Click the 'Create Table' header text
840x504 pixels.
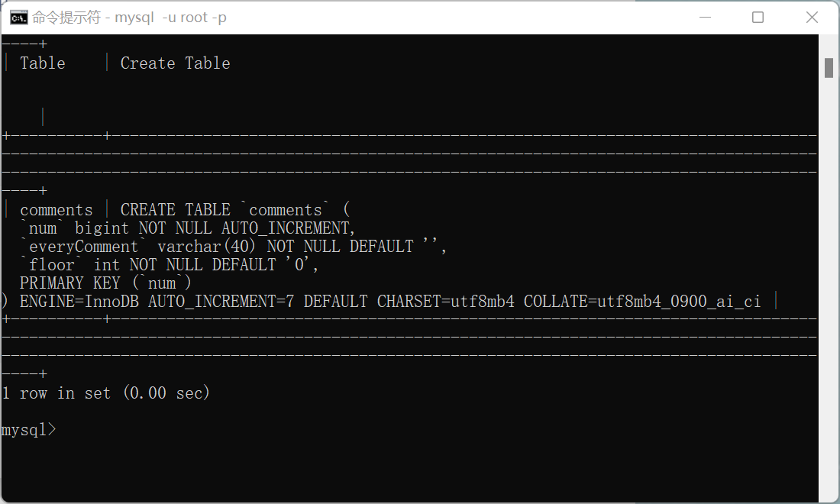coord(175,63)
